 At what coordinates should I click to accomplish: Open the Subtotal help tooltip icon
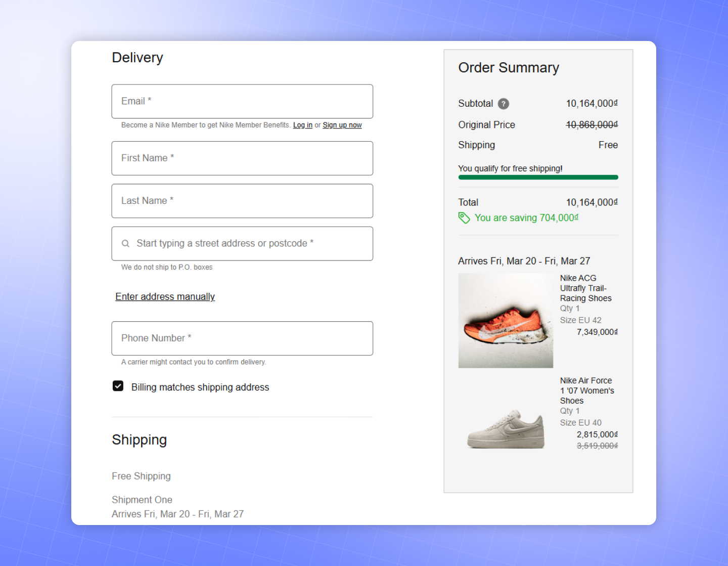[x=504, y=104]
